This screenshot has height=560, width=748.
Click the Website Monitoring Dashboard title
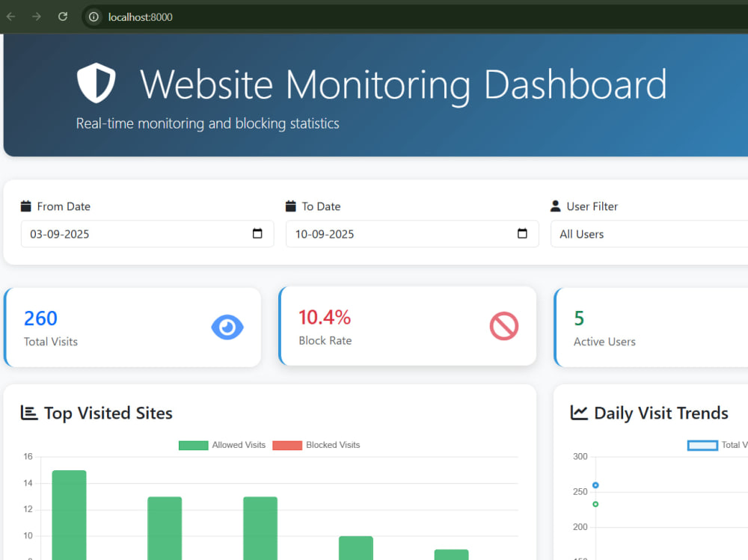coord(403,84)
